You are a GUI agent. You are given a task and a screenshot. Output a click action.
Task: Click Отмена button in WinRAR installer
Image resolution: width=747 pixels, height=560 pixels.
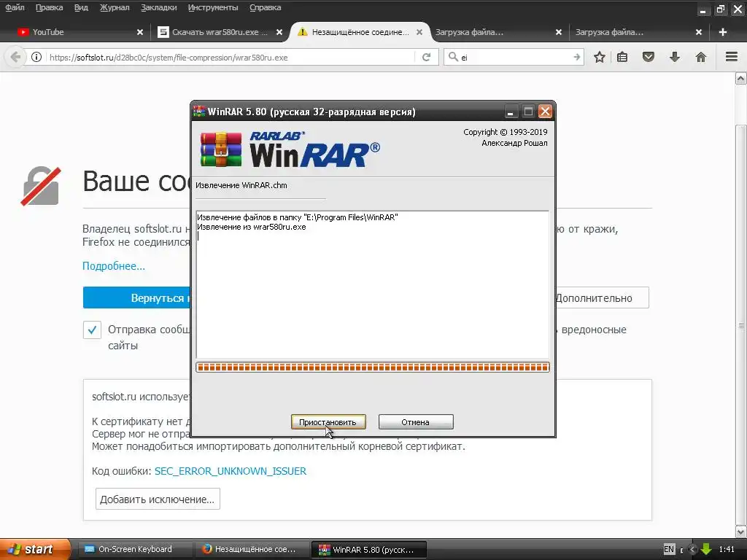coord(415,422)
